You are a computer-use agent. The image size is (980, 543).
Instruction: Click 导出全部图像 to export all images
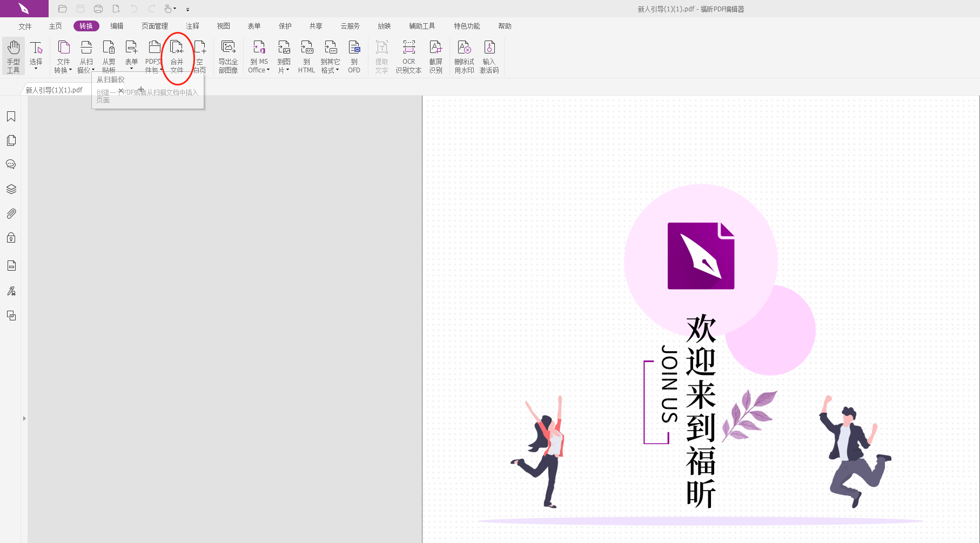coord(229,56)
